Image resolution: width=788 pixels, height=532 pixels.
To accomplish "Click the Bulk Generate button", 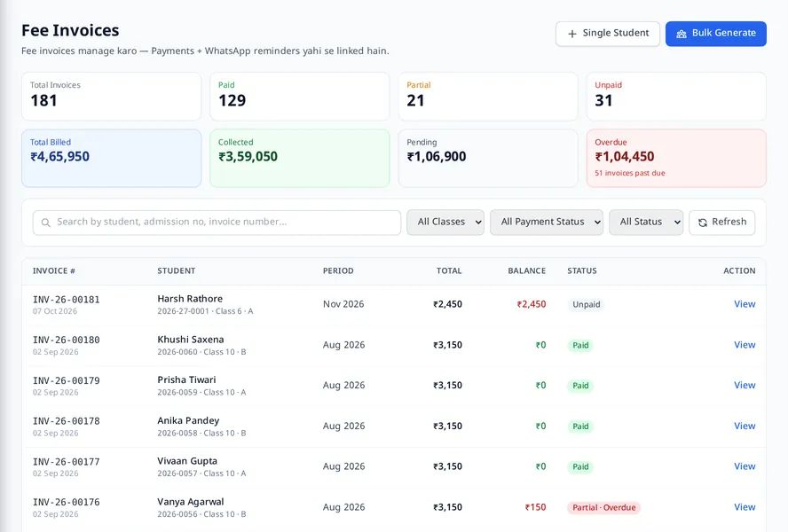I will [x=716, y=34].
